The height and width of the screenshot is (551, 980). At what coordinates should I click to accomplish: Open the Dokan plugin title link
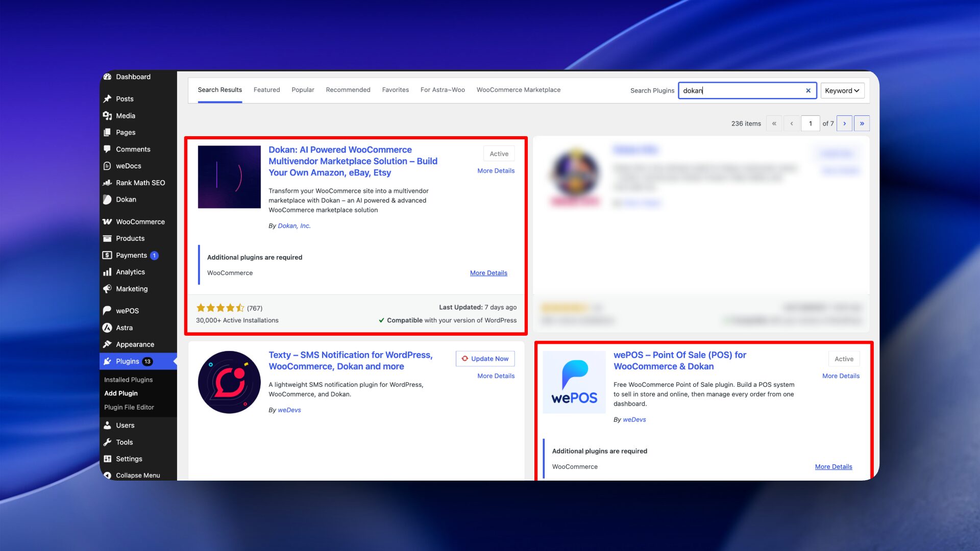353,161
